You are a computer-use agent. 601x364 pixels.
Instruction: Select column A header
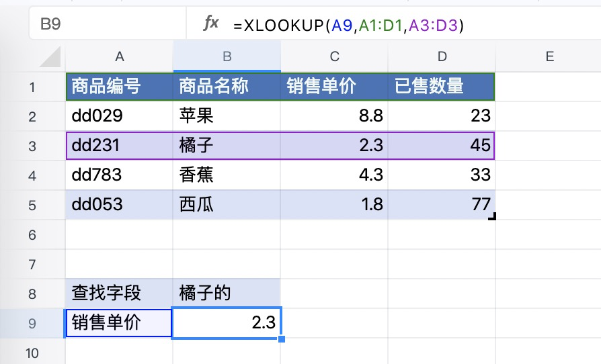pos(119,56)
